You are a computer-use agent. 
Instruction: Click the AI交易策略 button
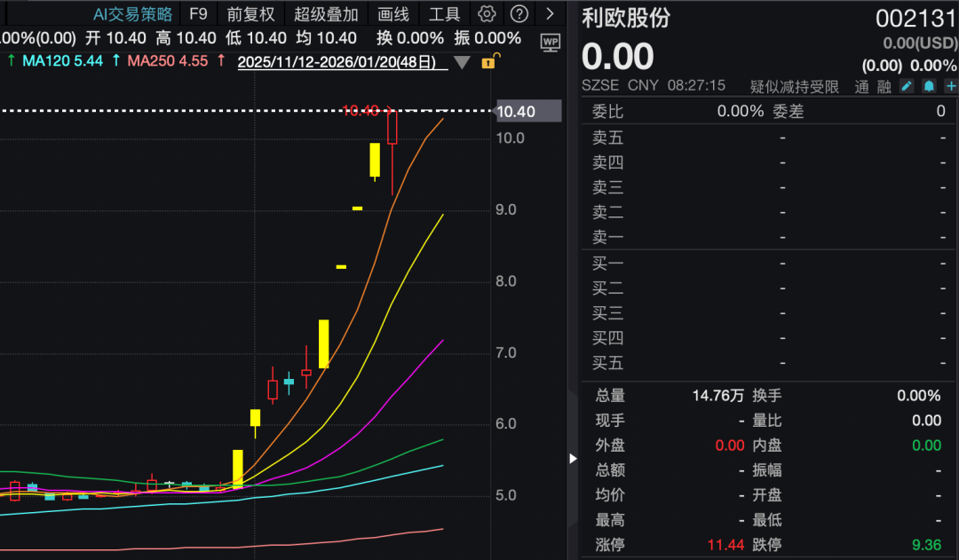133,13
